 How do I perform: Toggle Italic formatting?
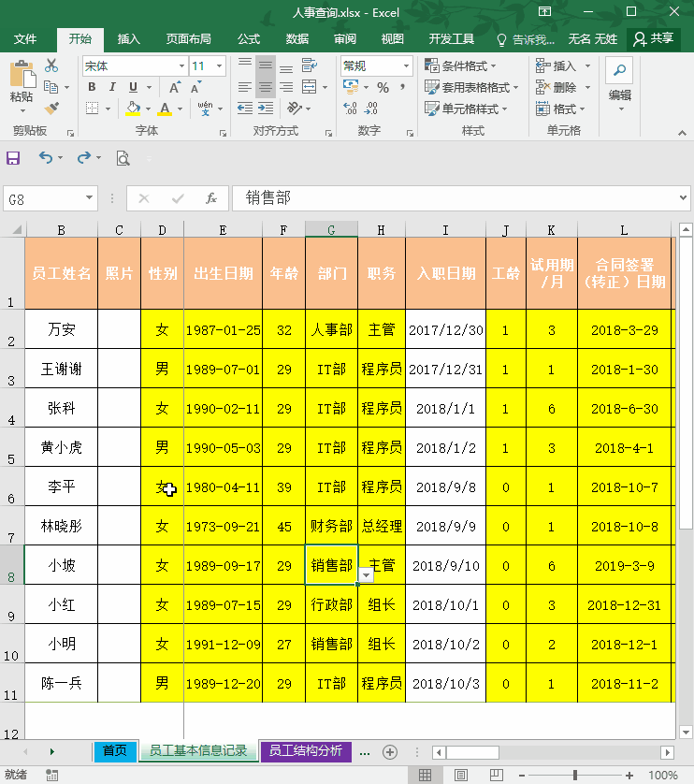pos(112,87)
